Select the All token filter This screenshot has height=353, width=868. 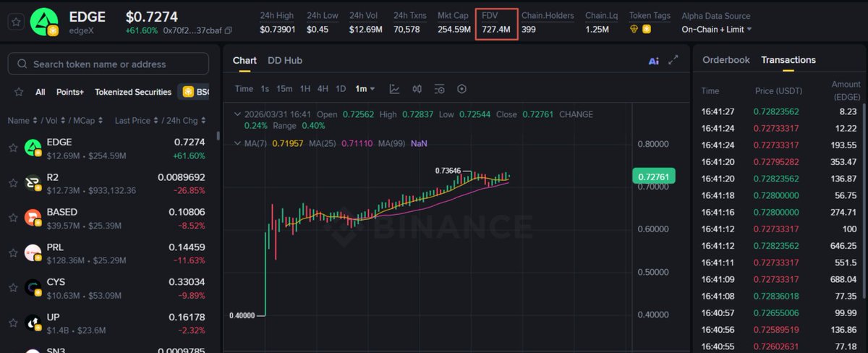pos(41,92)
